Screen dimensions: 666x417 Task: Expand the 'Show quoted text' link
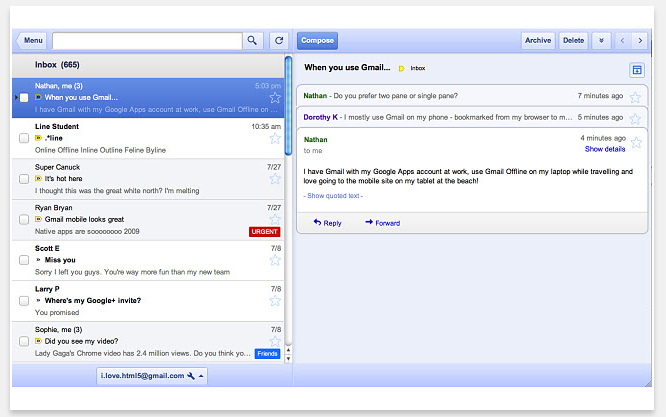[333, 196]
